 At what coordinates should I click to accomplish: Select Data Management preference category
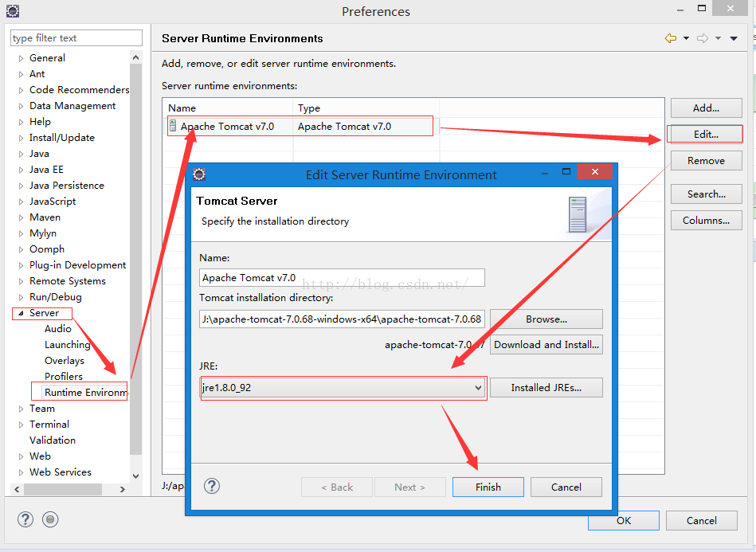[x=72, y=106]
